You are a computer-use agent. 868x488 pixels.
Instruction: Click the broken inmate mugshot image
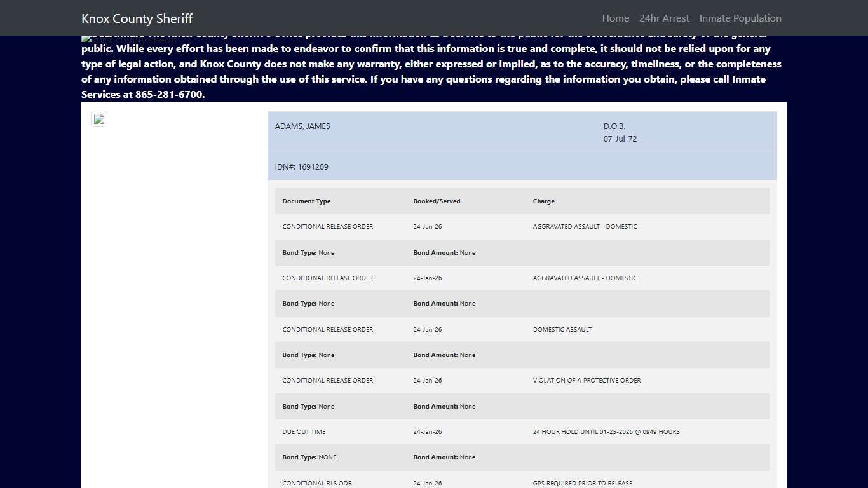99,119
